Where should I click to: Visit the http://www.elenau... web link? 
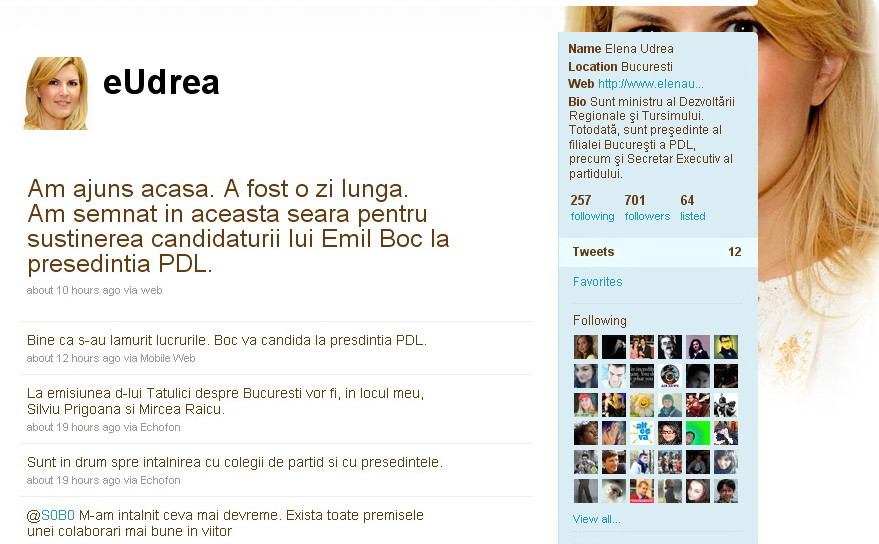point(650,84)
